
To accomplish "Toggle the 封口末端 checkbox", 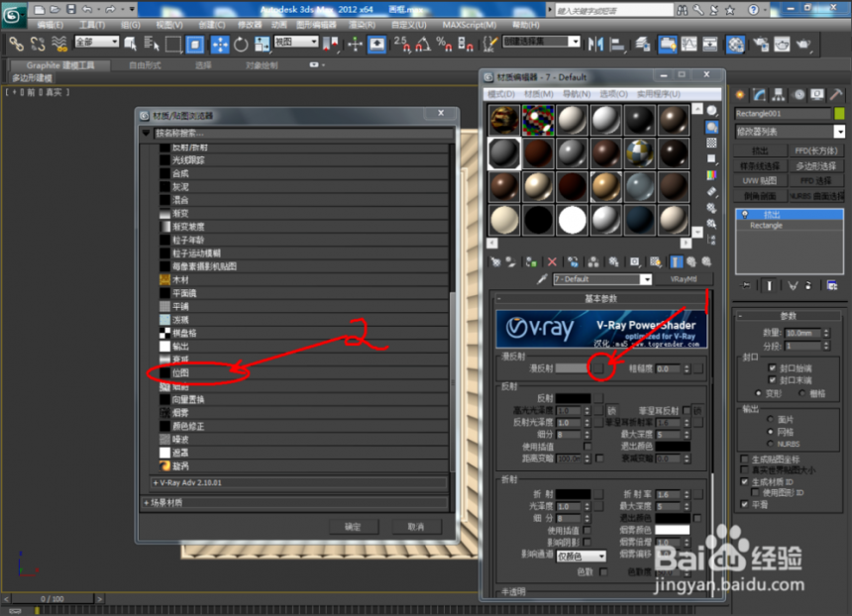I will (772, 379).
